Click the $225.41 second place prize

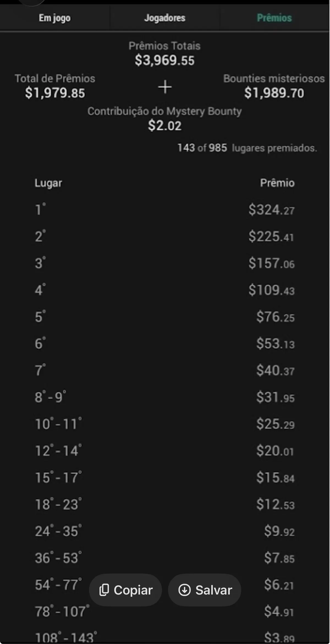click(271, 236)
